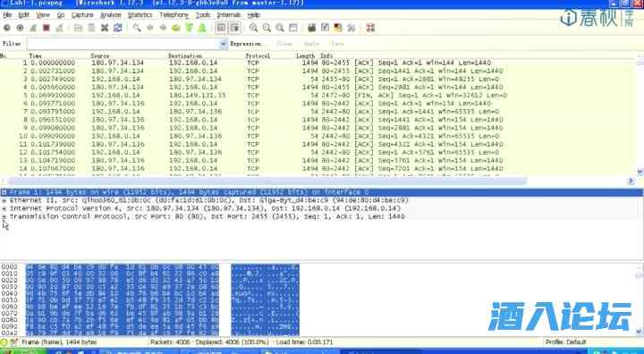Image resolution: width=644 pixels, height=354 pixels.
Task: Click packet list scroll down arrow
Action: pos(640,171)
